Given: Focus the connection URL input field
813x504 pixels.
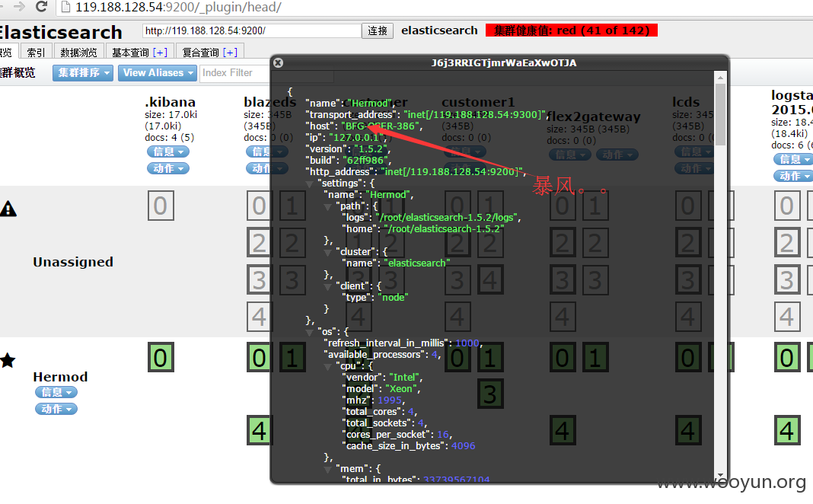Looking at the screenshot, I should tap(252, 30).
